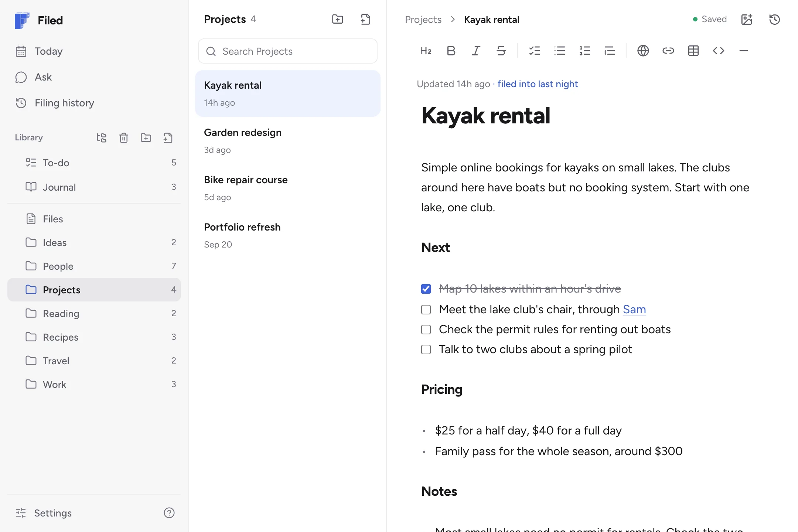Uncheck 'Map 10 lakes within an hour's drive'

point(426,289)
